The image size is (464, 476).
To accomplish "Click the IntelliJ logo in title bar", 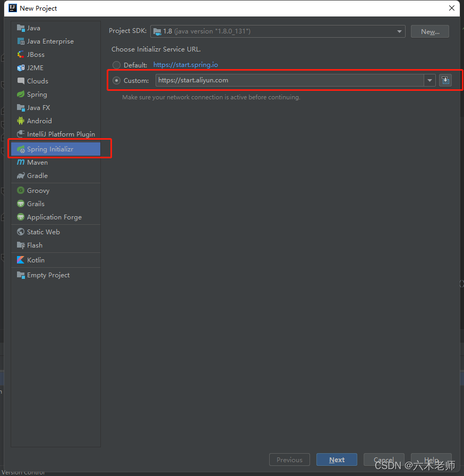I will pyautogui.click(x=12, y=8).
